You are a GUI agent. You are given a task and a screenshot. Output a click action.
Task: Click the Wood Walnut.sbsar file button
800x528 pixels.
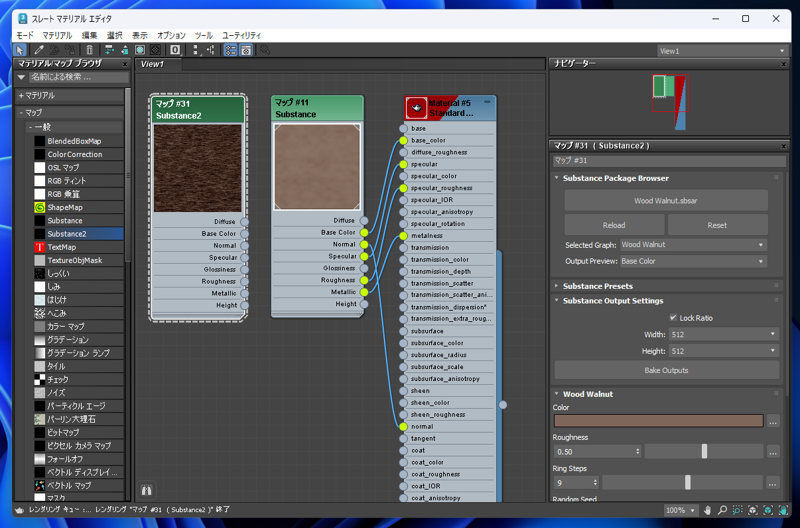tap(666, 200)
